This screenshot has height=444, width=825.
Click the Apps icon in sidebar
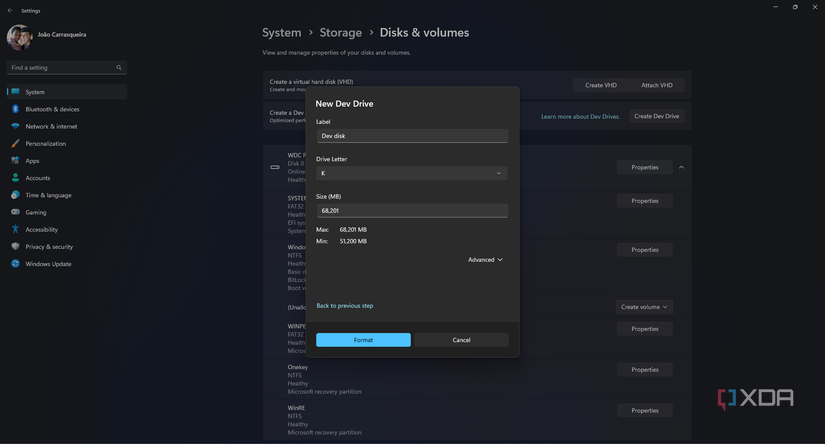pos(15,161)
